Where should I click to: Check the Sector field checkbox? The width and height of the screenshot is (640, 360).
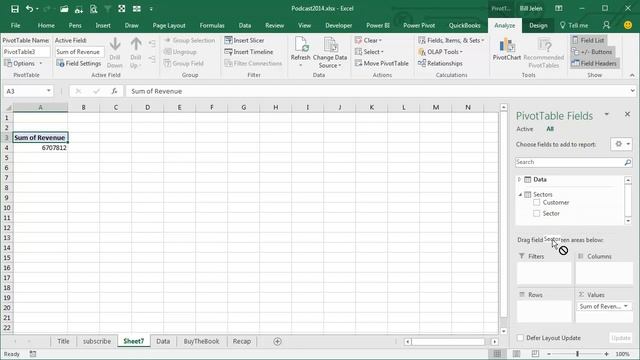point(536,213)
